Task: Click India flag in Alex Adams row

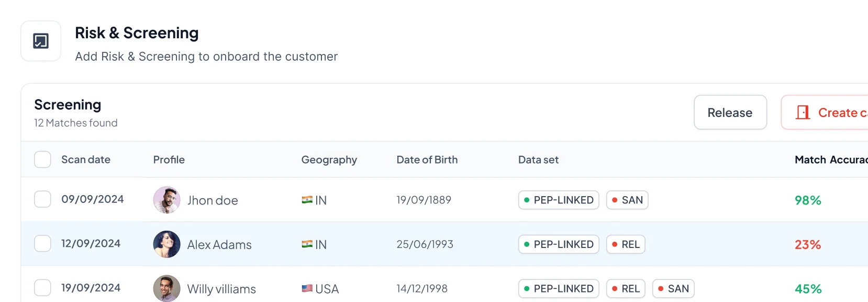Action: click(x=307, y=244)
